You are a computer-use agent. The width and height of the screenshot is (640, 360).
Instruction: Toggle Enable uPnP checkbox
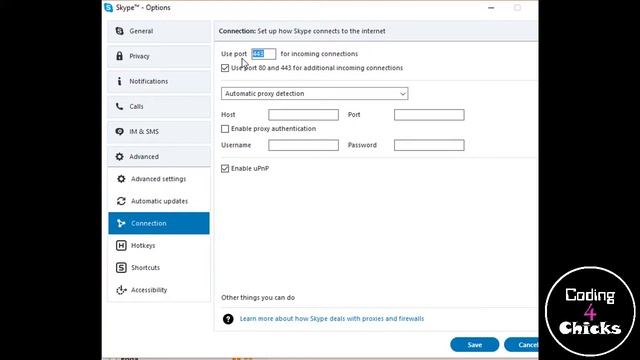[225, 168]
